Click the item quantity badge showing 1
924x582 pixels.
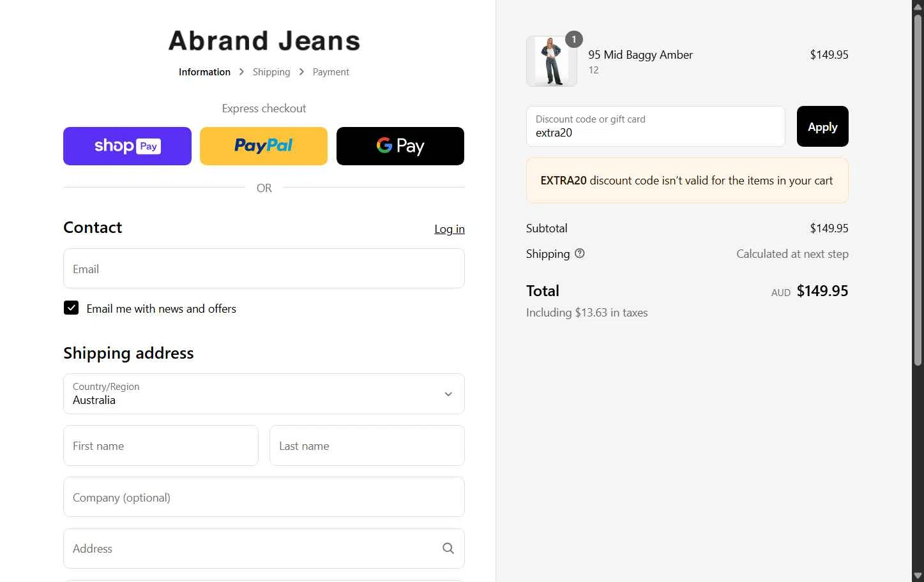coord(574,40)
